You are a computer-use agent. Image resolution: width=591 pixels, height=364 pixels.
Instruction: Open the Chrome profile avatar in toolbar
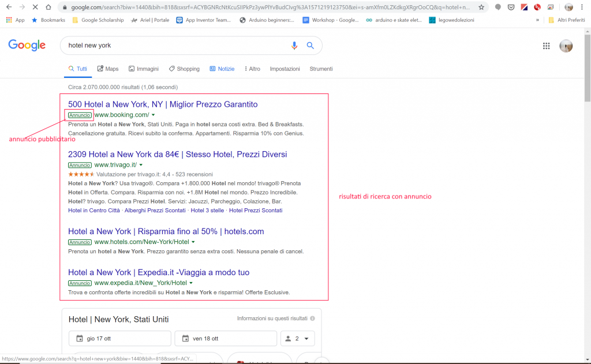568,7
